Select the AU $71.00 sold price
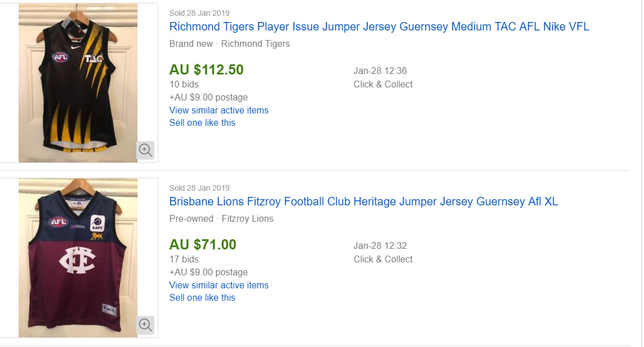The image size is (644, 347). pyautogui.click(x=203, y=245)
